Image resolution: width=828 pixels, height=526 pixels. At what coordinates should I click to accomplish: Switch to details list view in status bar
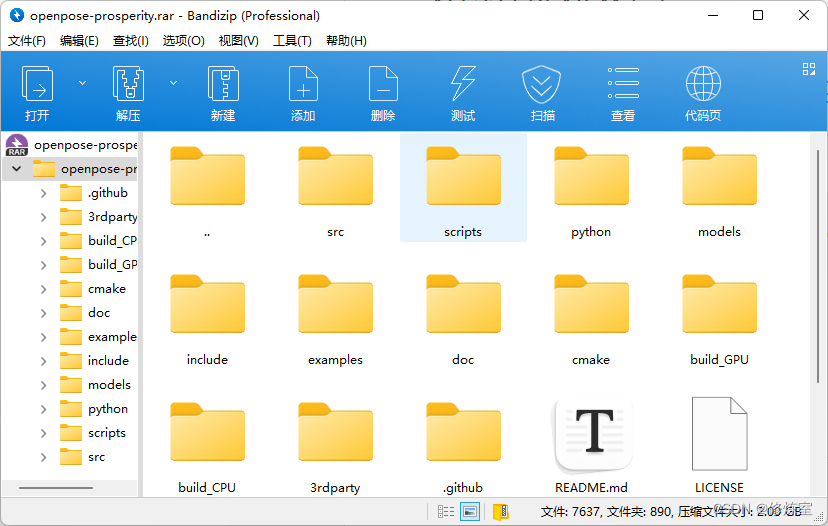click(446, 511)
